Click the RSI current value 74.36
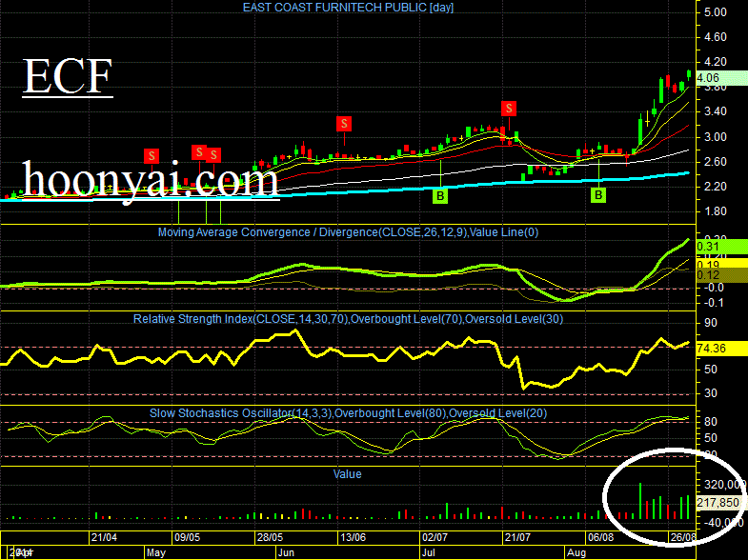The width and height of the screenshot is (748, 560). click(x=721, y=349)
